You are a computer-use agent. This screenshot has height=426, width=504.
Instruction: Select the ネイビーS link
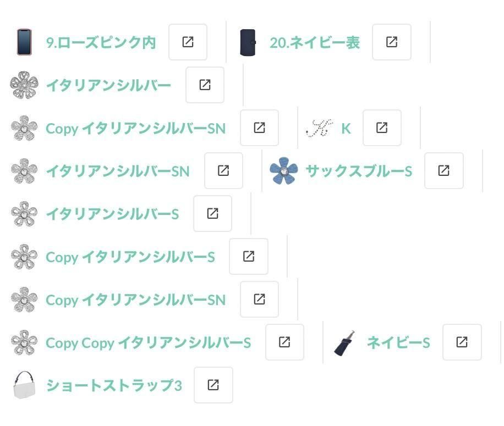[x=398, y=343]
